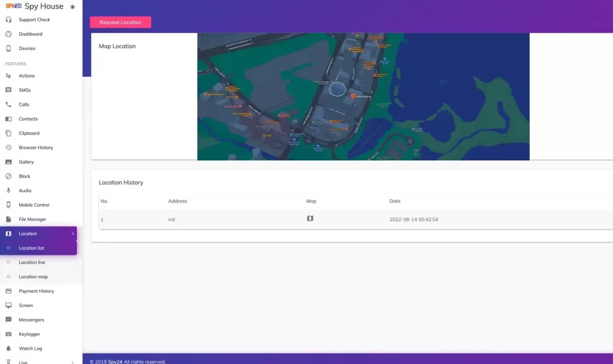Collapse the Location submenu chevron
The image size is (613, 364).
pos(72,234)
